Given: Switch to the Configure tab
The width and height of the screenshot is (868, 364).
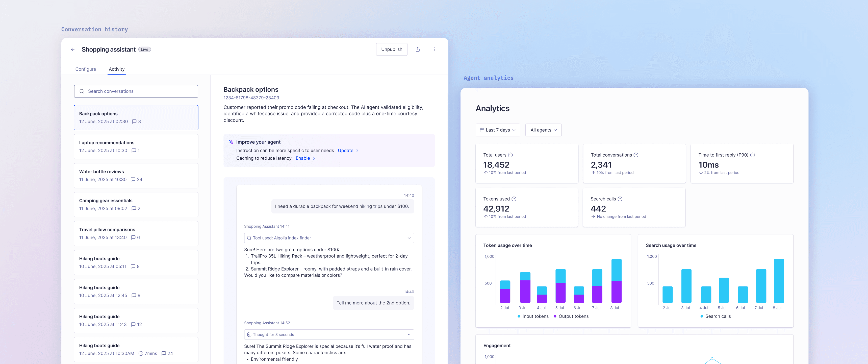Looking at the screenshot, I should [x=86, y=69].
